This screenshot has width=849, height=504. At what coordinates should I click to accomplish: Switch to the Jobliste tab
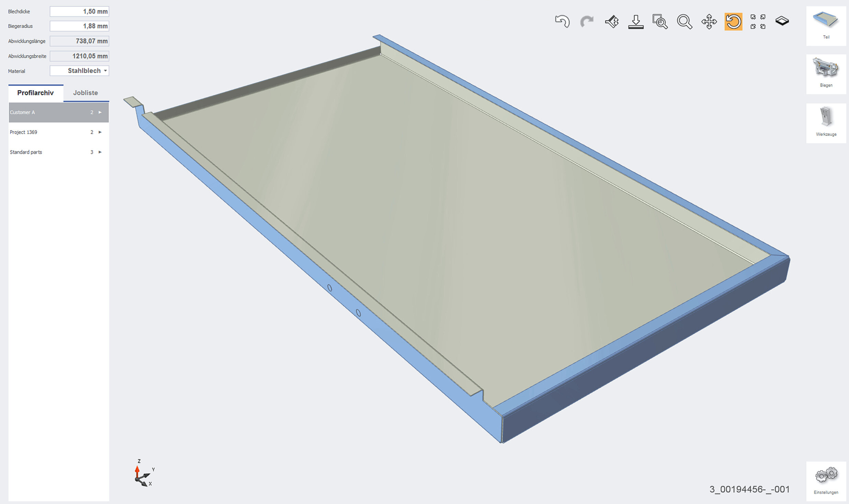coord(86,93)
